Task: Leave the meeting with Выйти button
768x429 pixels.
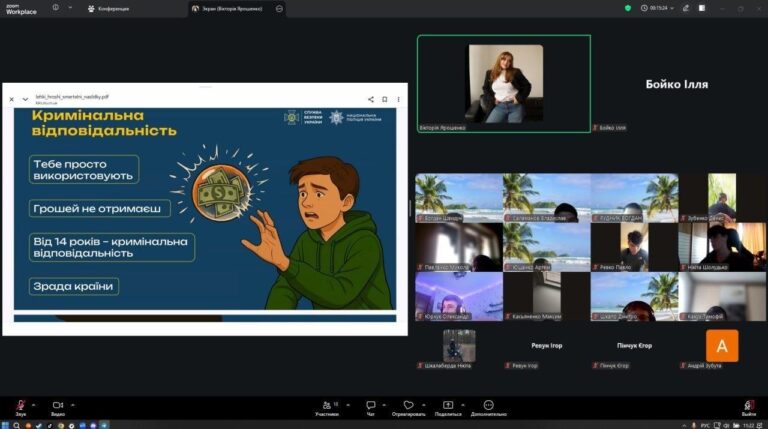Action: (x=748, y=407)
